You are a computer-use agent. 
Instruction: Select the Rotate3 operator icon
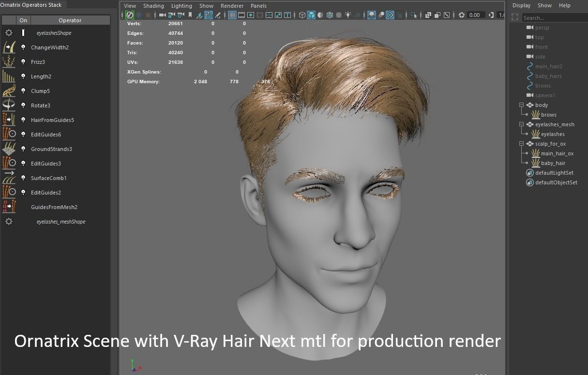click(x=9, y=105)
